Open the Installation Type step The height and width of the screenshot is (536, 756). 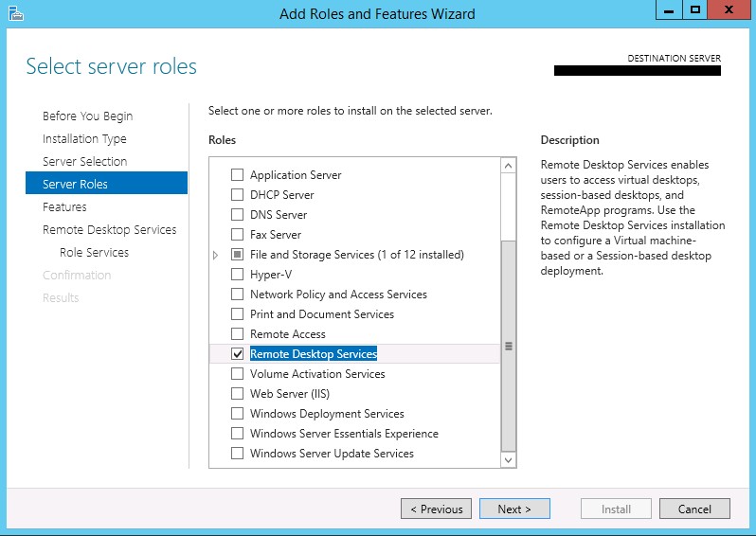point(84,139)
